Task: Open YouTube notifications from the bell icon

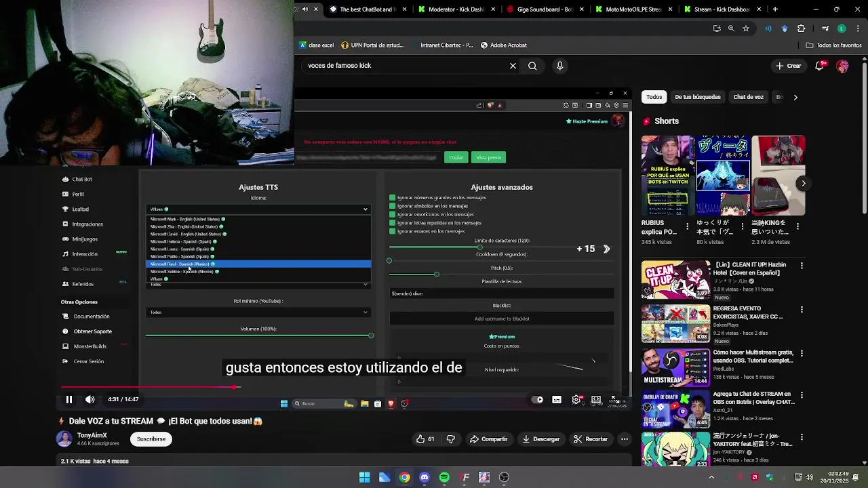Action: click(821, 66)
